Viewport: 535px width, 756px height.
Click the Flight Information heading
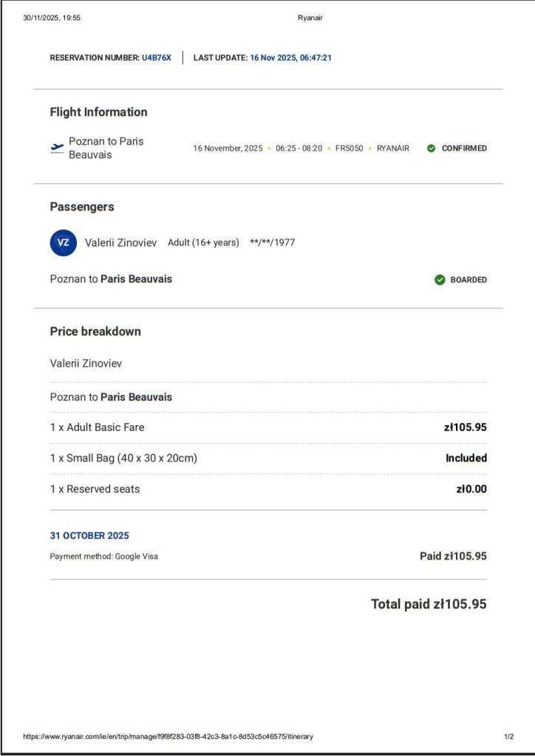(x=98, y=112)
